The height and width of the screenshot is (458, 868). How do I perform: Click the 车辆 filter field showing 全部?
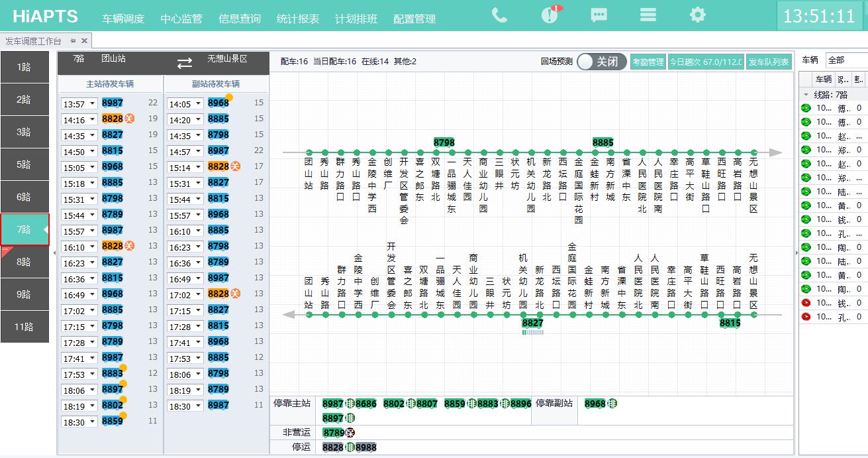[x=845, y=60]
